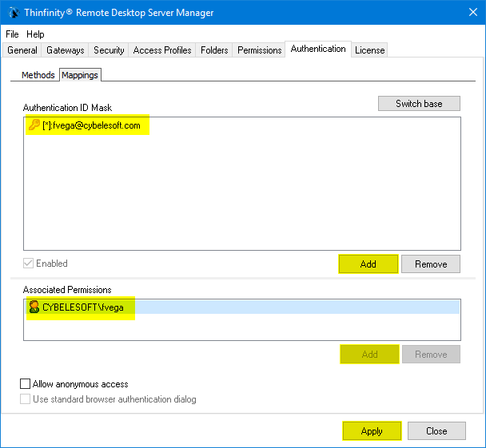Viewport: 486px width, 448px height.
Task: Add a new Authentication ID Mask
Action: 368,264
